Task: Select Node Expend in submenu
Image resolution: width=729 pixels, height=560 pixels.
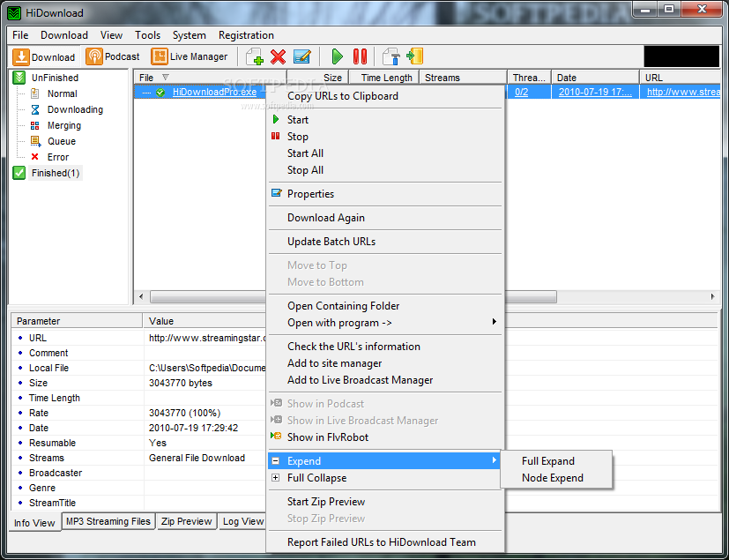Action: 556,478
